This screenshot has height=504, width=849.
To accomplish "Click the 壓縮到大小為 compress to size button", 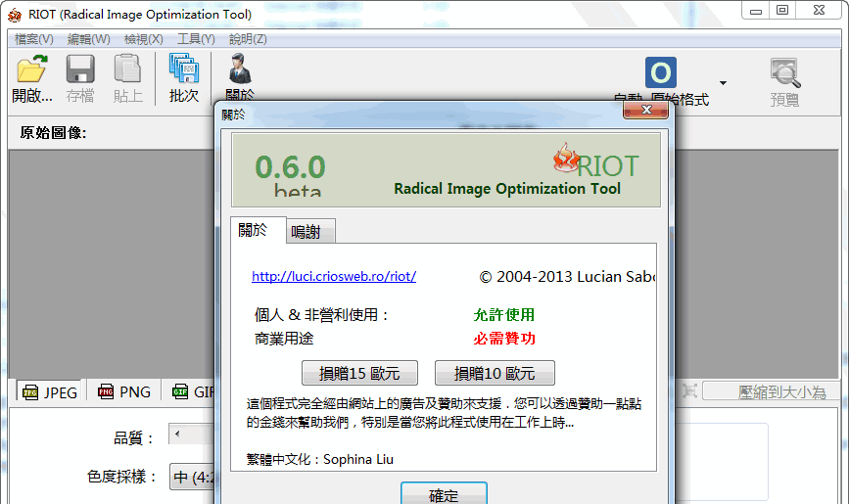I will point(772,391).
